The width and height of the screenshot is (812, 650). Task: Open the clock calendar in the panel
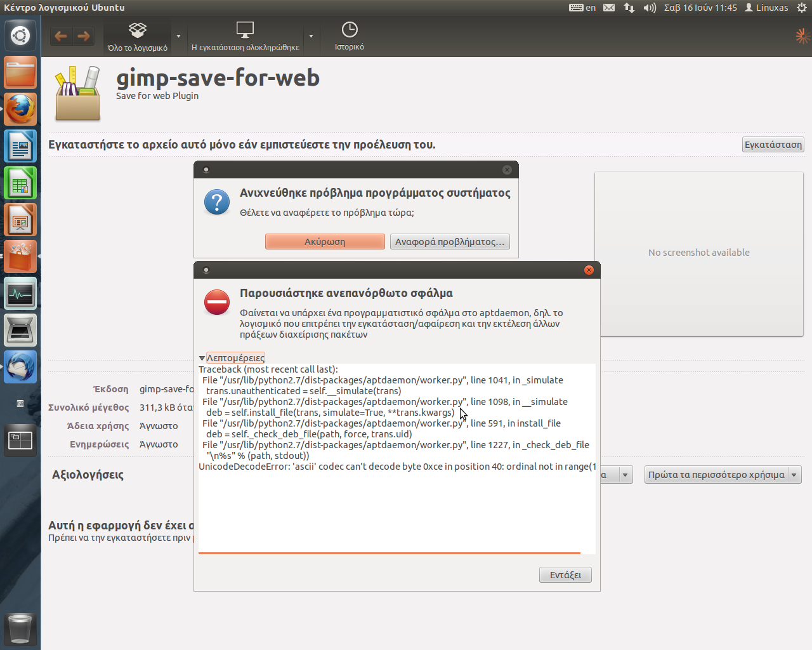click(700, 8)
